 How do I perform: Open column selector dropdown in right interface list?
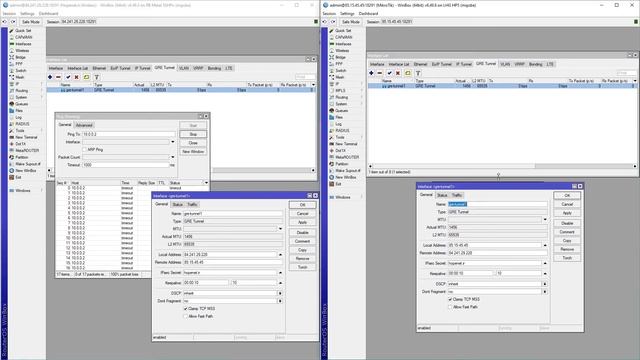635,81
